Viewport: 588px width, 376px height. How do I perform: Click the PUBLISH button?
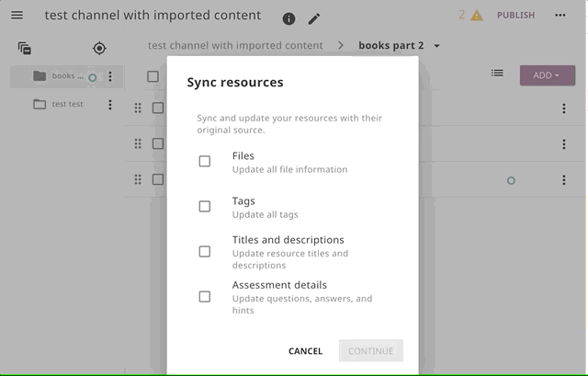pyautogui.click(x=515, y=16)
